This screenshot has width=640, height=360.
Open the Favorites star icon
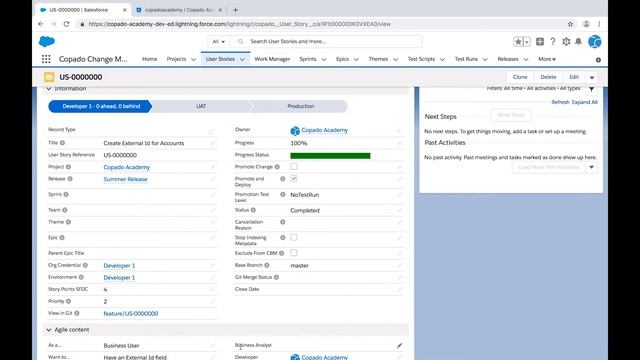[518, 42]
